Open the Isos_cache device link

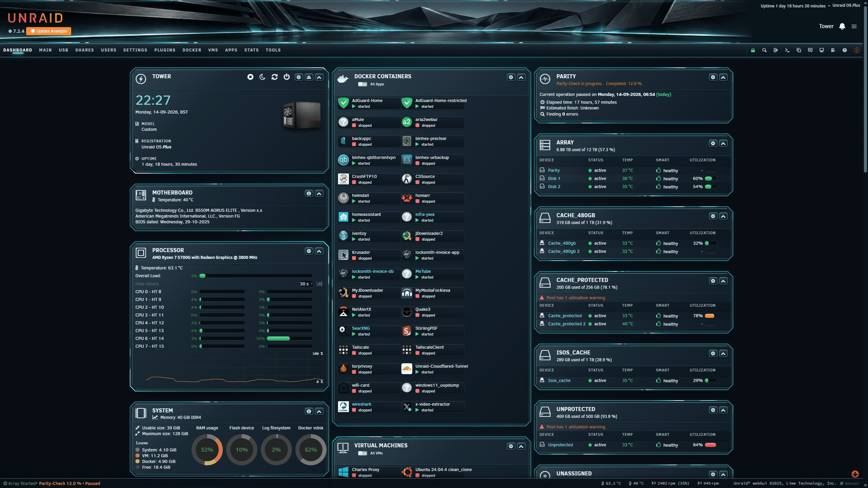point(559,381)
